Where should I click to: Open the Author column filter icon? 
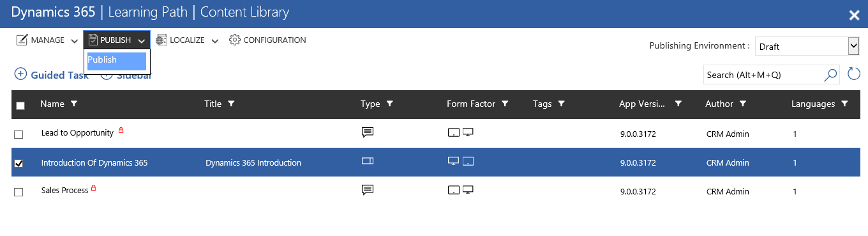pos(743,104)
